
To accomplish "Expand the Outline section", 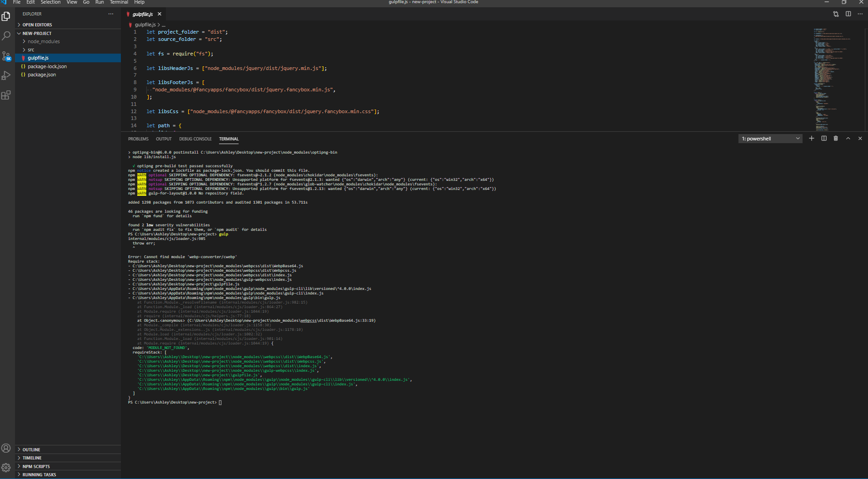I will (x=68, y=449).
